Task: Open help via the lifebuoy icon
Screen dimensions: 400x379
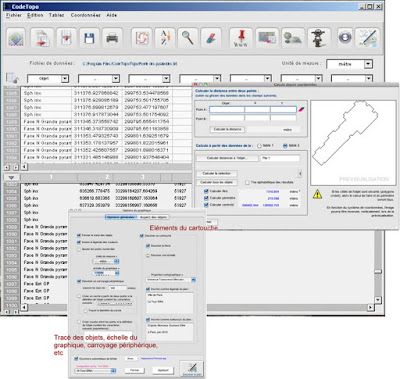Action: pyautogui.click(x=345, y=38)
